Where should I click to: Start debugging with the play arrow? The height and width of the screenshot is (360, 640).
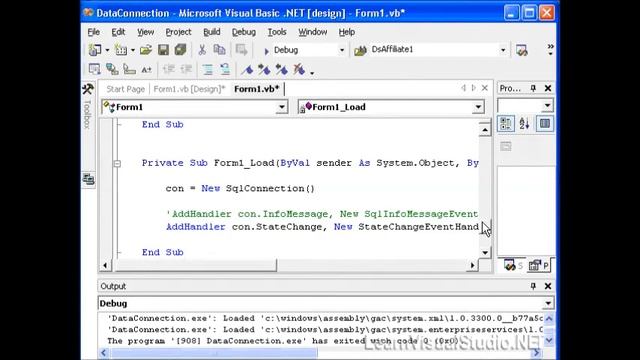266,51
